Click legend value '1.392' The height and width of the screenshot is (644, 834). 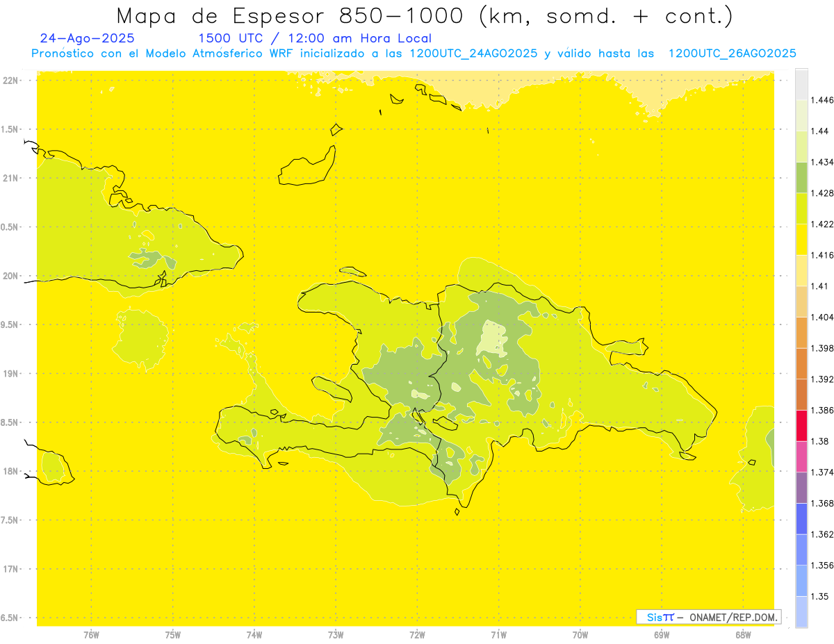point(822,379)
